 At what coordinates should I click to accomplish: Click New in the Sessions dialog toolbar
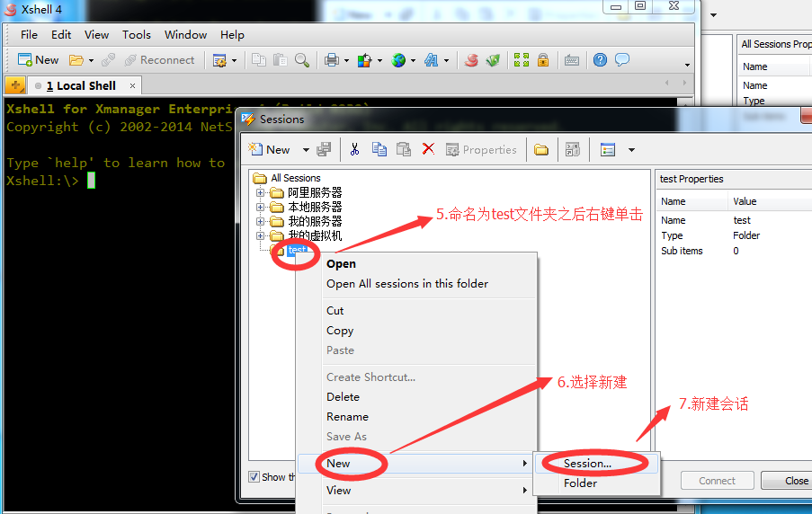(x=269, y=149)
